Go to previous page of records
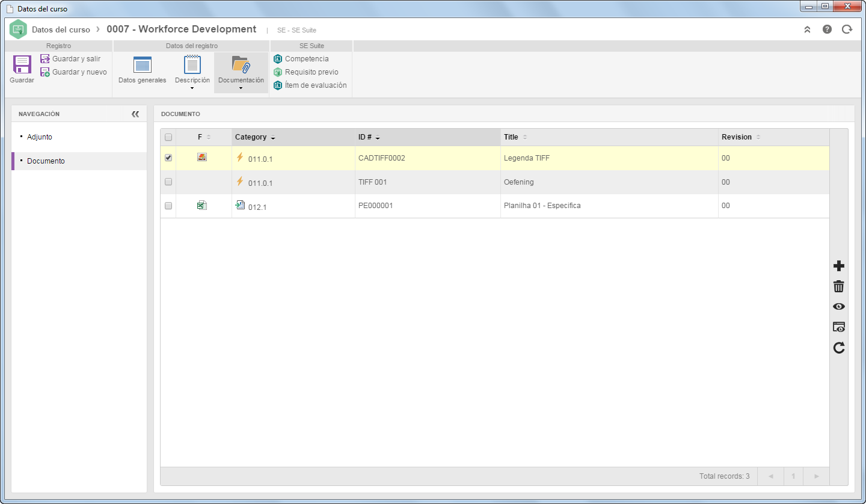Viewport: 866px width, 504px height. (770, 476)
